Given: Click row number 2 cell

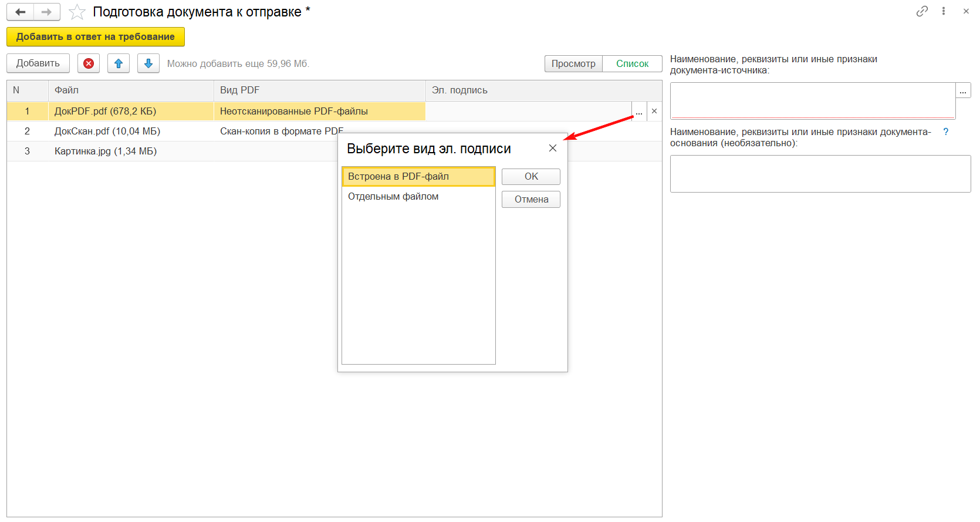Looking at the screenshot, I should (27, 132).
